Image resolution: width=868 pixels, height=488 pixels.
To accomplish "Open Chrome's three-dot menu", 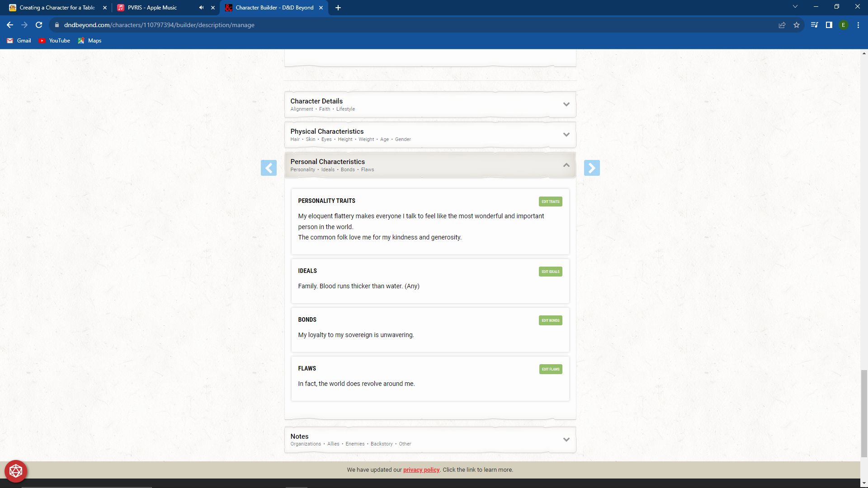I will pyautogui.click(x=858, y=25).
